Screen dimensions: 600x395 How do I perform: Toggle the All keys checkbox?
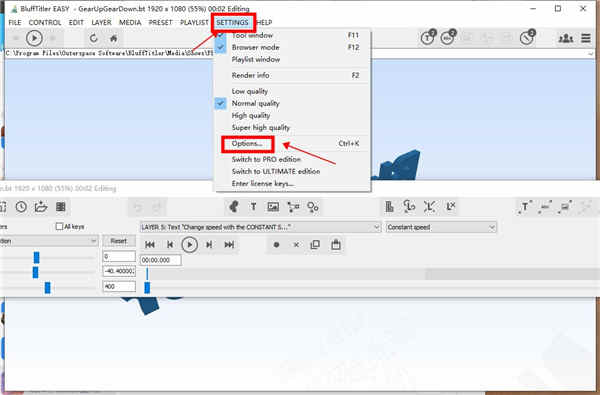59,227
